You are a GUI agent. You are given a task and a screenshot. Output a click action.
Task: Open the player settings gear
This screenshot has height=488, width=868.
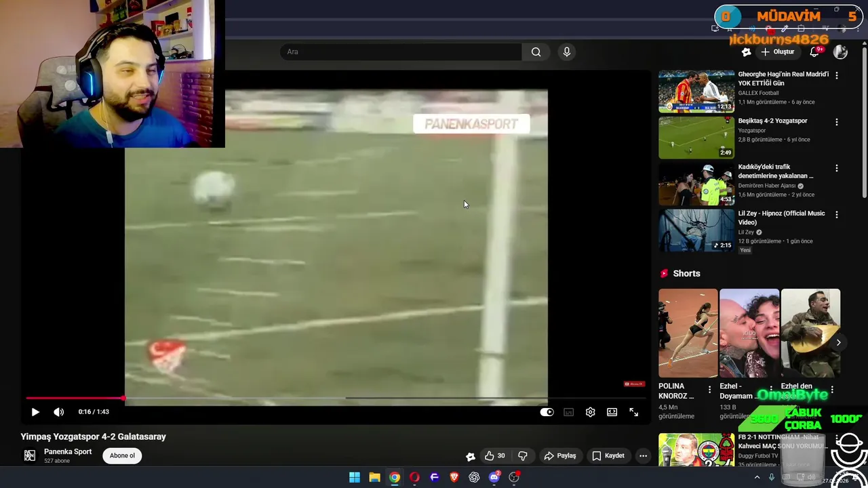coord(591,412)
